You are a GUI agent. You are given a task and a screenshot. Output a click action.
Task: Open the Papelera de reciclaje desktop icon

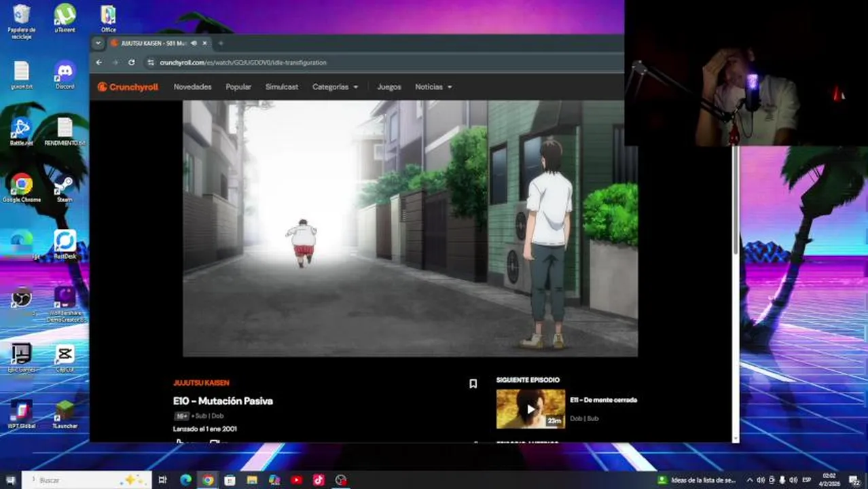coord(22,21)
